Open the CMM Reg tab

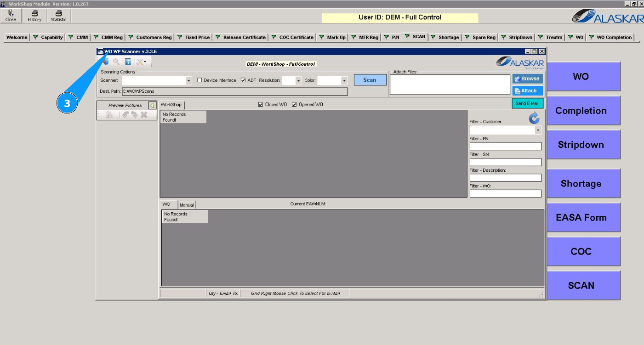(108, 38)
